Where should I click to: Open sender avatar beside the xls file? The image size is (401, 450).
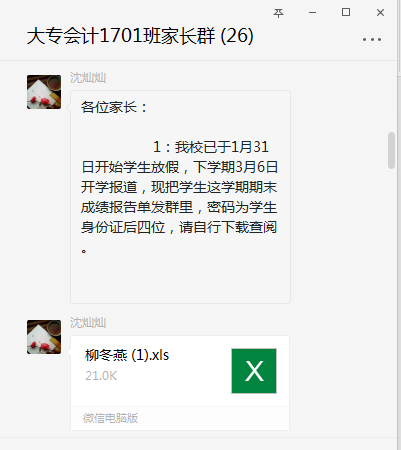(44, 337)
